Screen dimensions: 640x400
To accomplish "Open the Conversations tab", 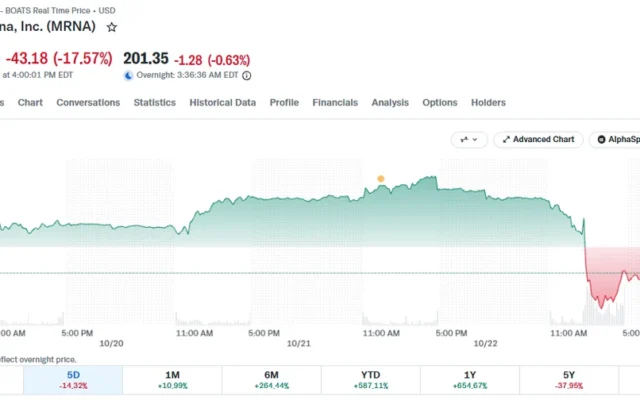I will point(88,102).
